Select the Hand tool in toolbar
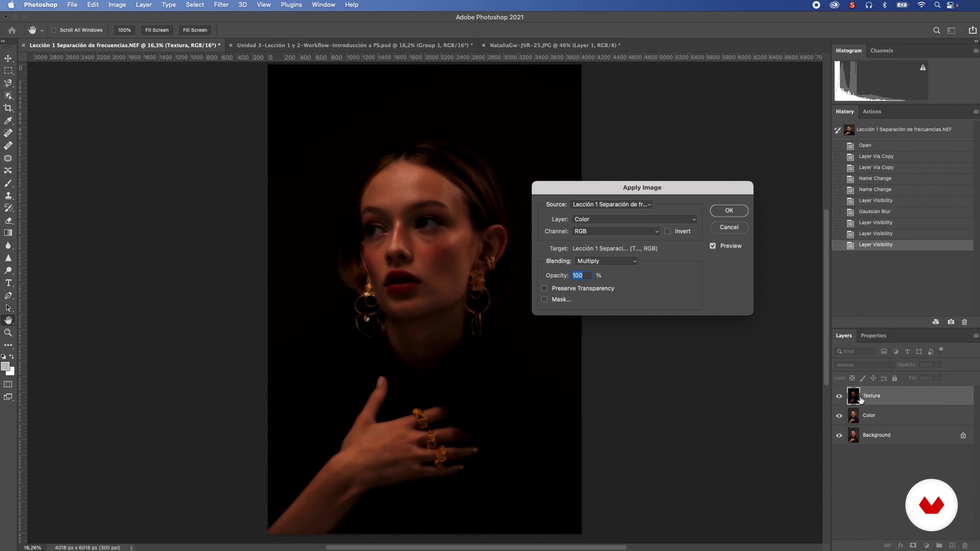Image resolution: width=980 pixels, height=551 pixels. pos(8,320)
